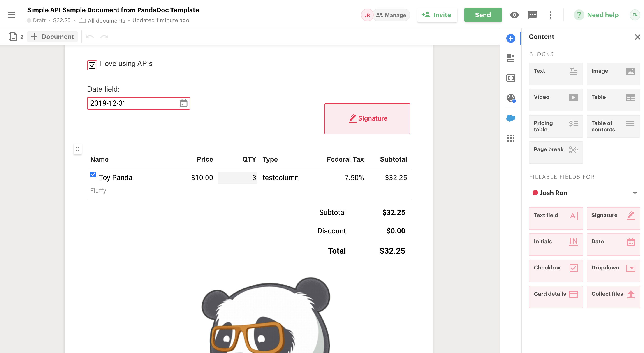The height and width of the screenshot is (353, 644).
Task: Add a new Document section
Action: pos(52,37)
